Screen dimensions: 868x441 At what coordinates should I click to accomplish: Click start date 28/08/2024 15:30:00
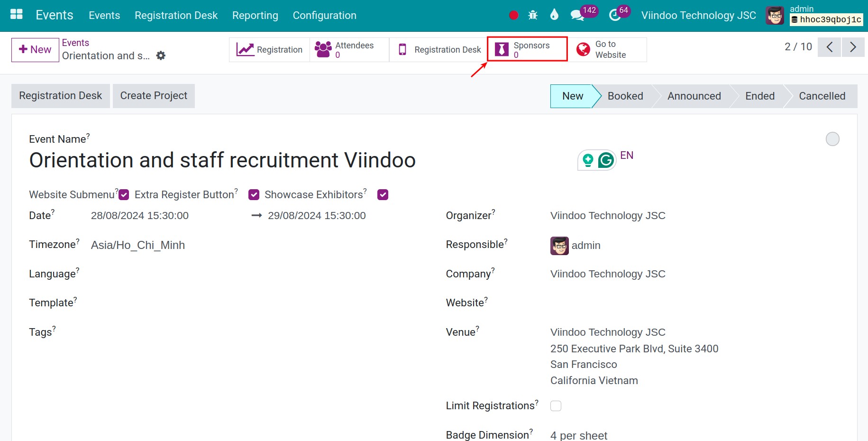coord(140,216)
